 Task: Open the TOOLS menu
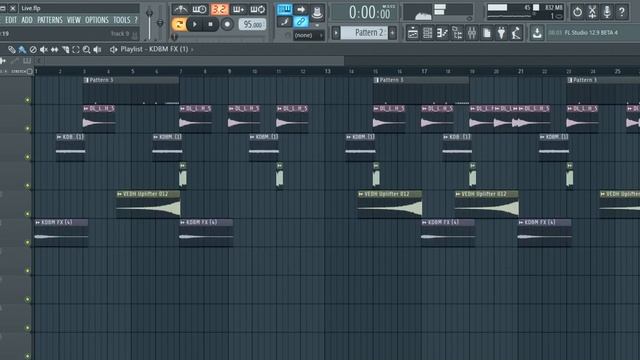(122, 20)
